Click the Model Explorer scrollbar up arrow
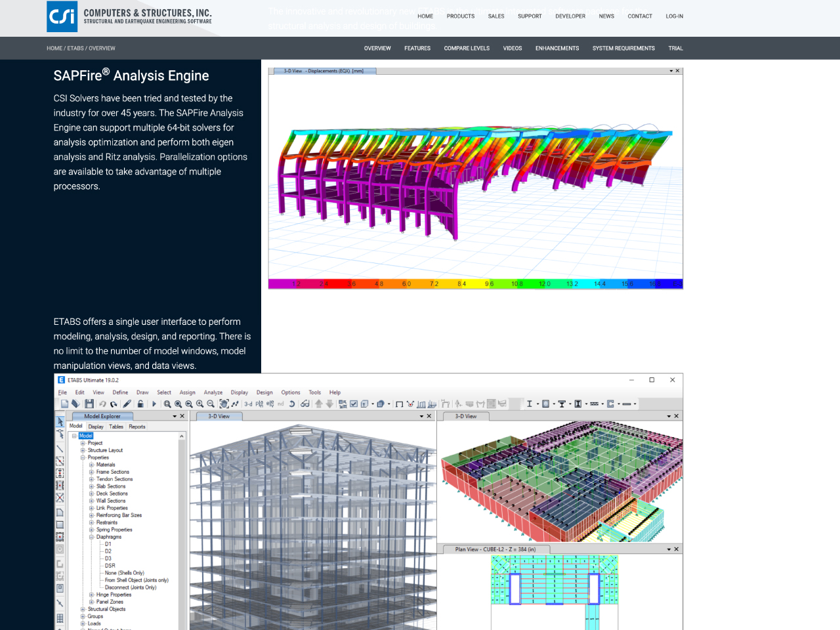Image resolution: width=840 pixels, height=630 pixels. tap(182, 436)
